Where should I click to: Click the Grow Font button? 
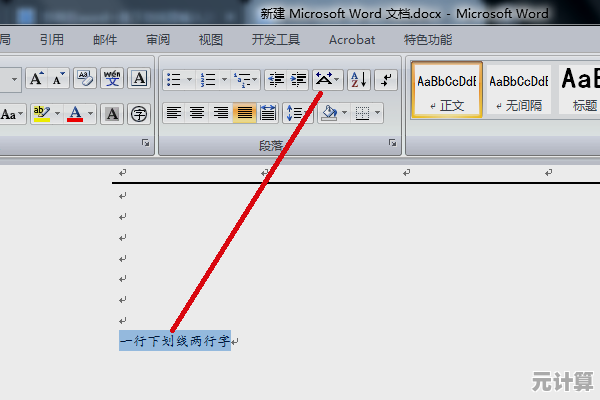36,79
